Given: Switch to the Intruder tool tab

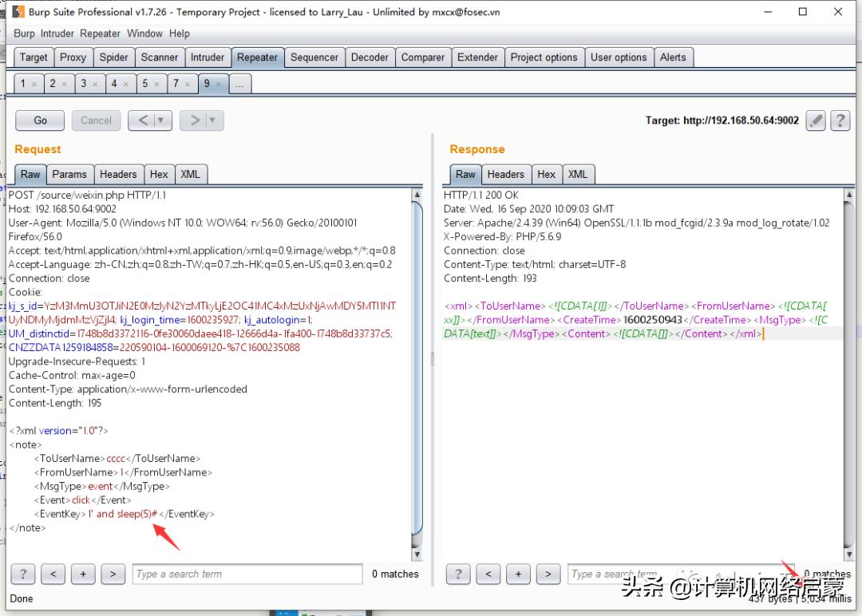Looking at the screenshot, I should [x=208, y=57].
